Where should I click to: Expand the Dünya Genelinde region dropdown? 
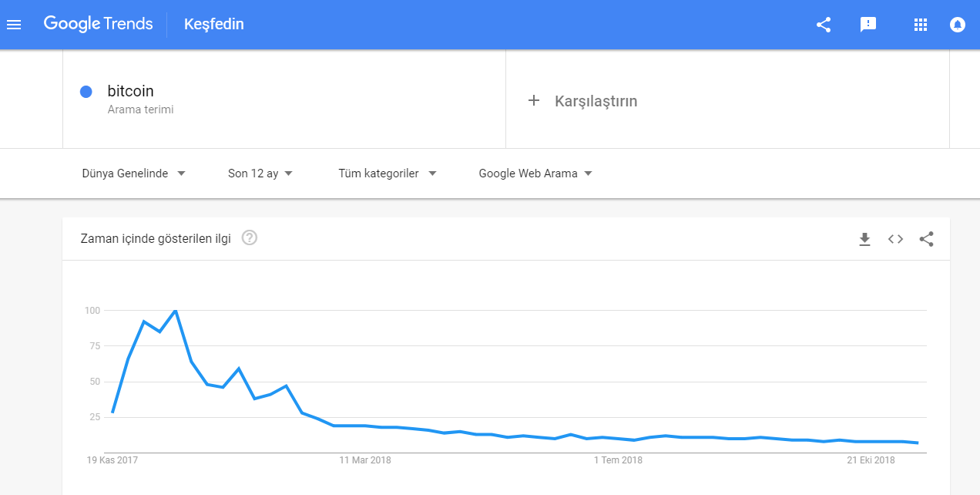click(134, 173)
